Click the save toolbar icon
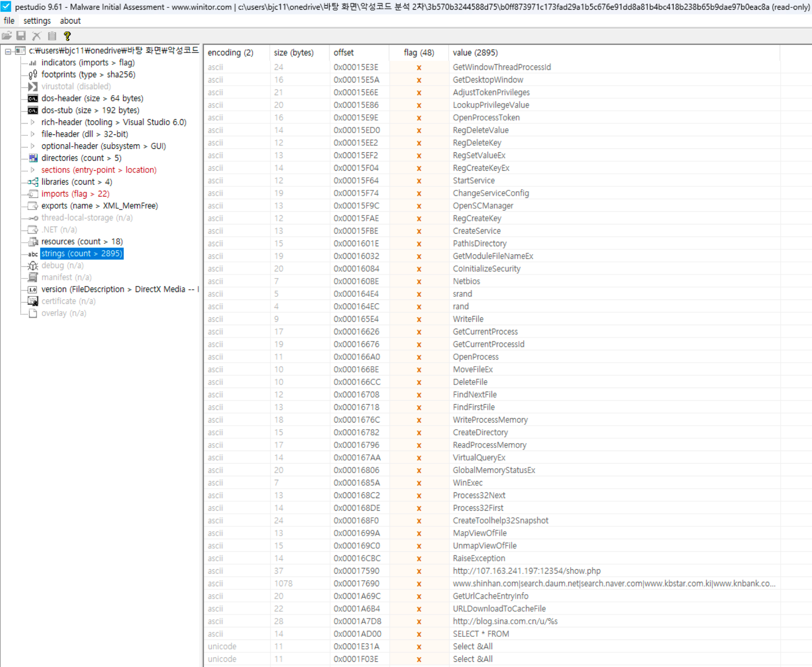 (21, 36)
